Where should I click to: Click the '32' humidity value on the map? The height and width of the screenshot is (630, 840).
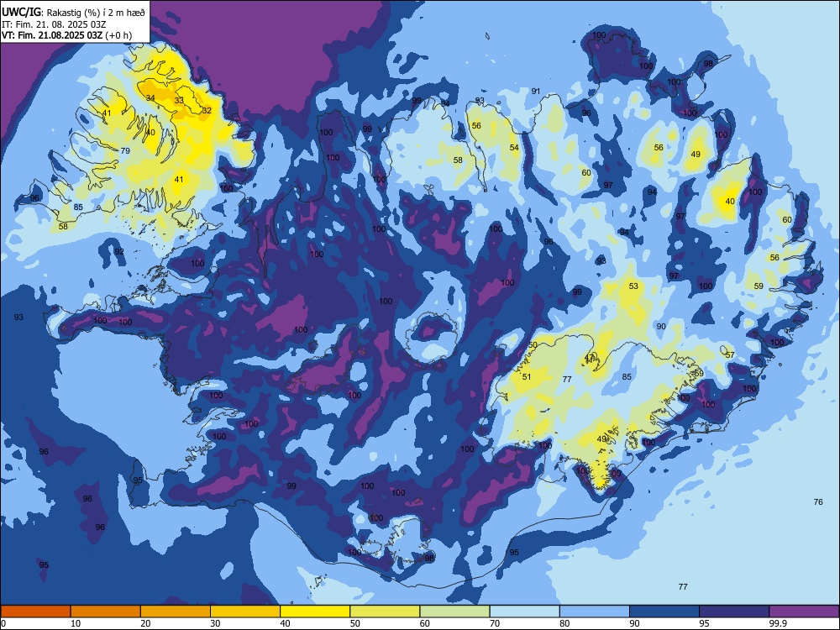pos(207,110)
